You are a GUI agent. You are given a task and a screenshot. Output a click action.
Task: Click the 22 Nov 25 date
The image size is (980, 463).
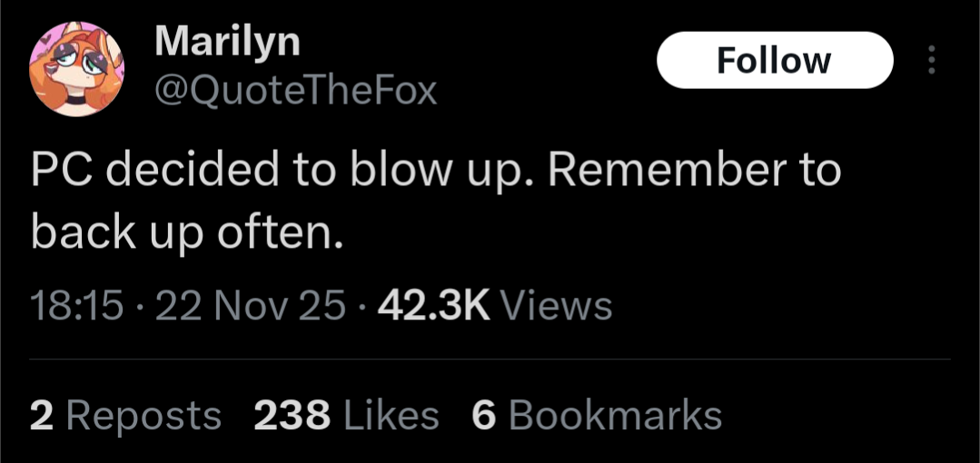[251, 306]
